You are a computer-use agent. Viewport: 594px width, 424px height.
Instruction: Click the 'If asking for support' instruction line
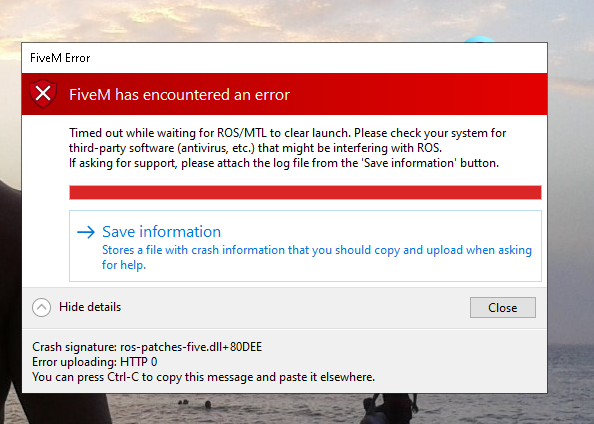(x=284, y=163)
